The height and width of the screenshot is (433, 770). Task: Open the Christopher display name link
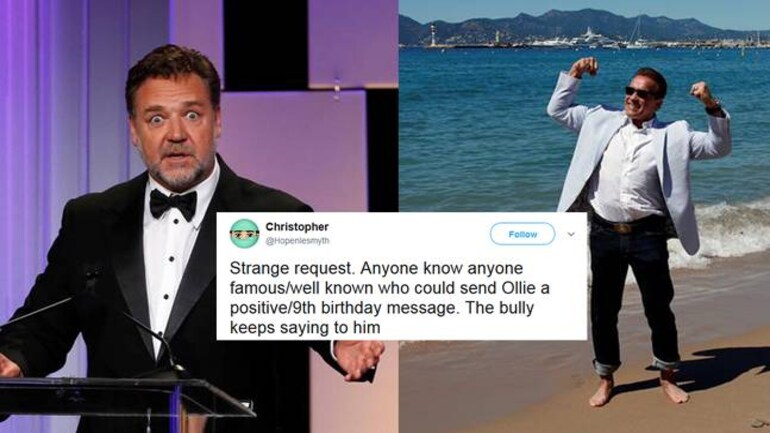297,227
